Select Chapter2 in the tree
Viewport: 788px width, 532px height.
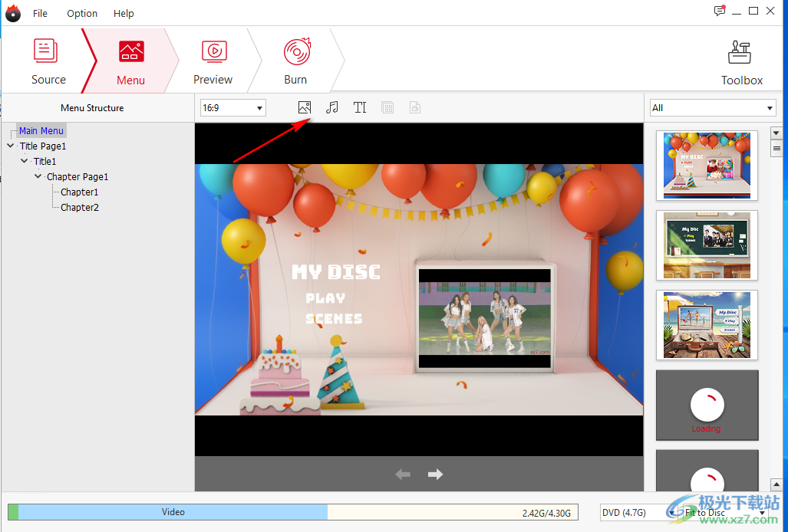click(x=79, y=207)
